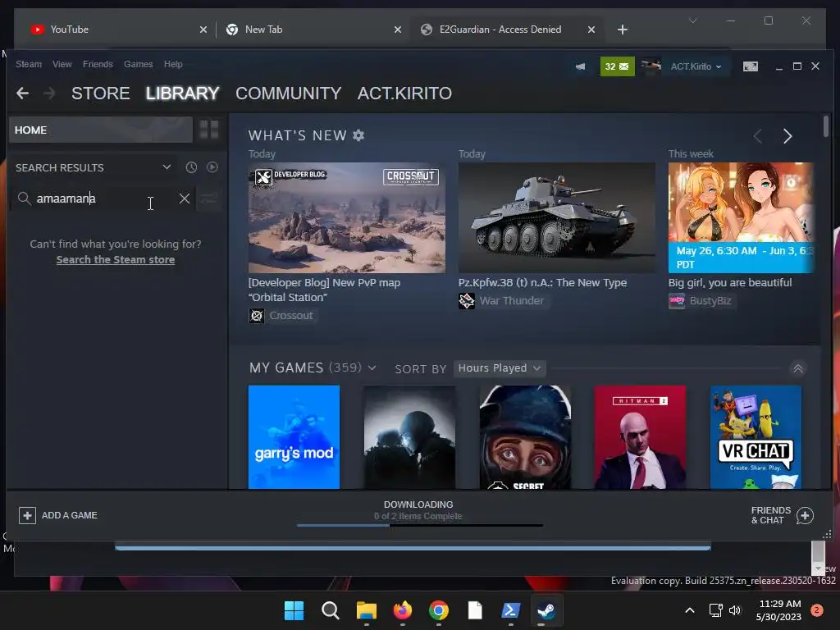This screenshot has height=630, width=840.
Task: Click the Crossout game icon
Action: coord(257,316)
